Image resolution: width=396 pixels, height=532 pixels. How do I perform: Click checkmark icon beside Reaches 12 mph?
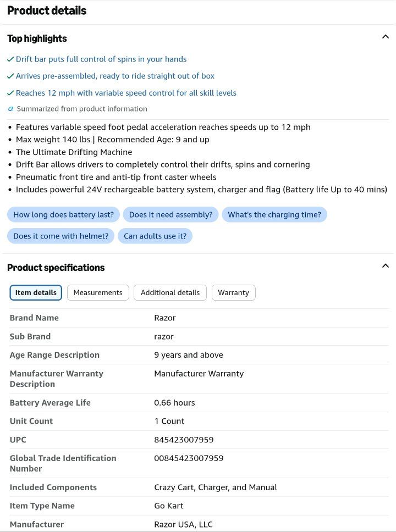10,93
